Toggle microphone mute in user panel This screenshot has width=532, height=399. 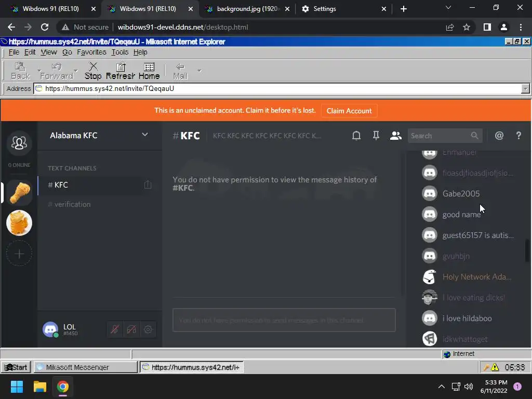coord(115,329)
